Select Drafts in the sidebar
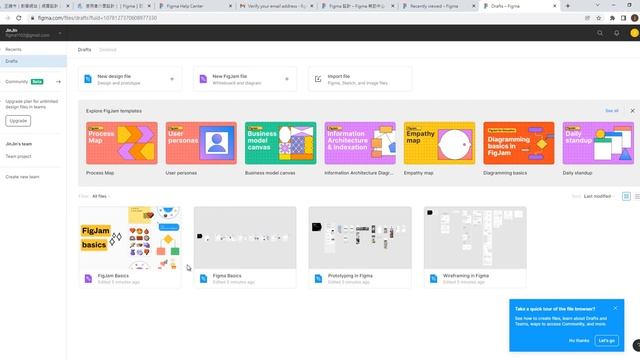Image resolution: width=640 pixels, height=360 pixels. coord(33,61)
